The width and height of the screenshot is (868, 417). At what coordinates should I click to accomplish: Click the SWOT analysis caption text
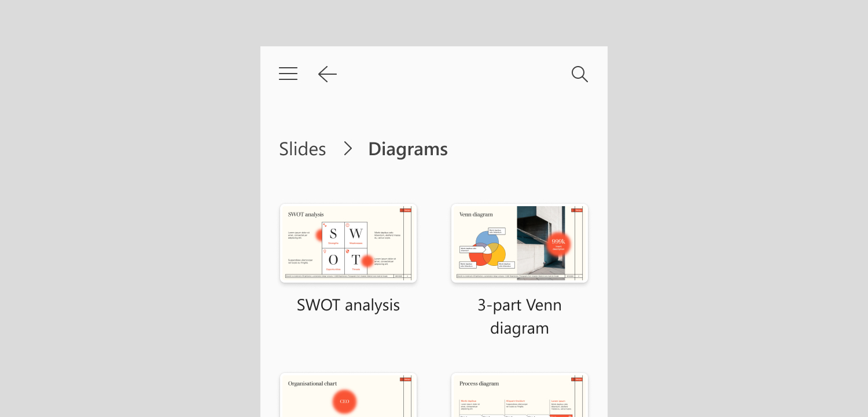(x=348, y=305)
